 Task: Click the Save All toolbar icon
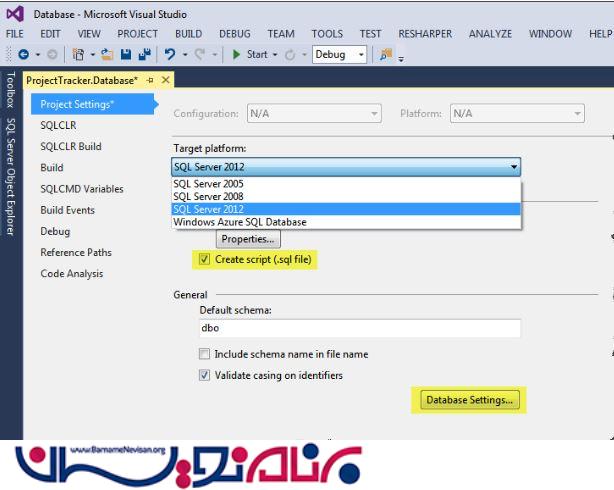[145, 54]
